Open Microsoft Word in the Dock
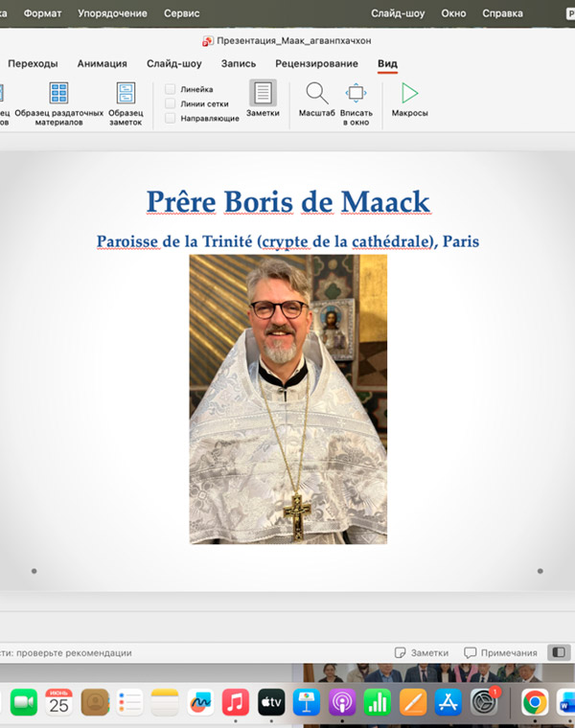Viewport: 575px width, 728px height. 565,702
